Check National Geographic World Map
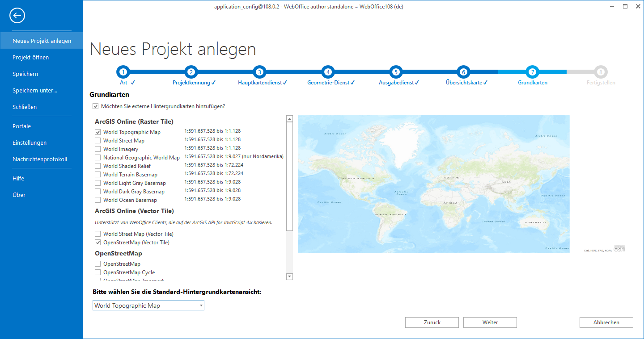 tap(98, 158)
